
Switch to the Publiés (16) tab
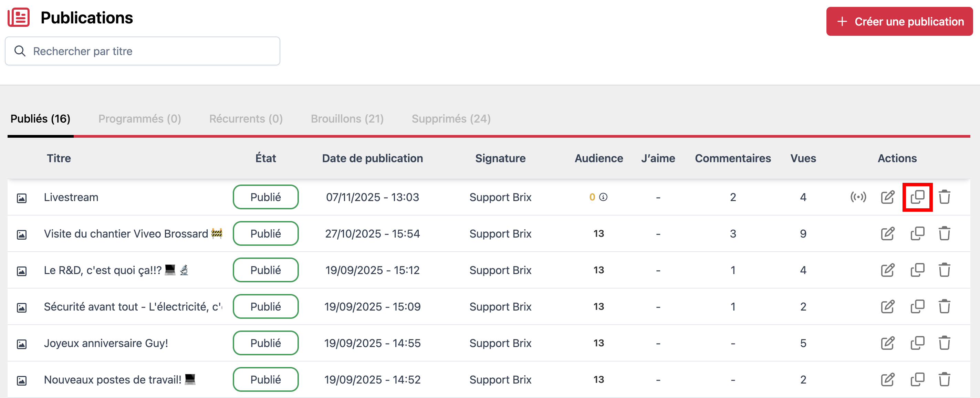40,119
